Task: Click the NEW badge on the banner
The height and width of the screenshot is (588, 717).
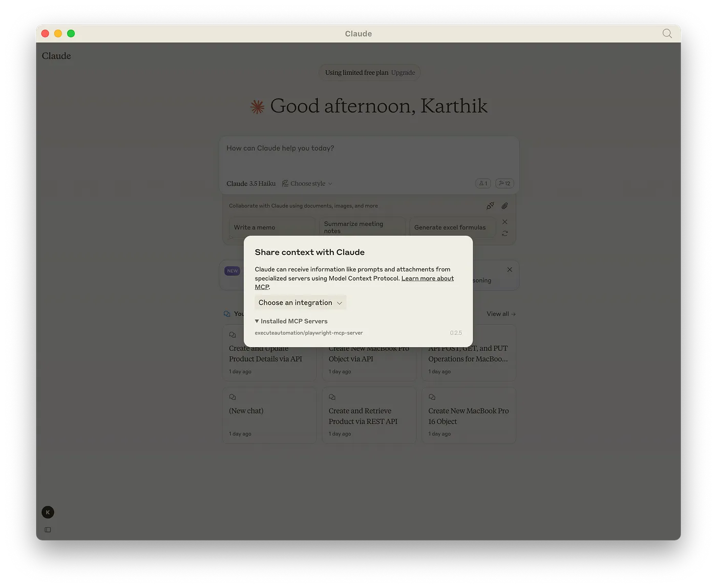Action: 233,271
